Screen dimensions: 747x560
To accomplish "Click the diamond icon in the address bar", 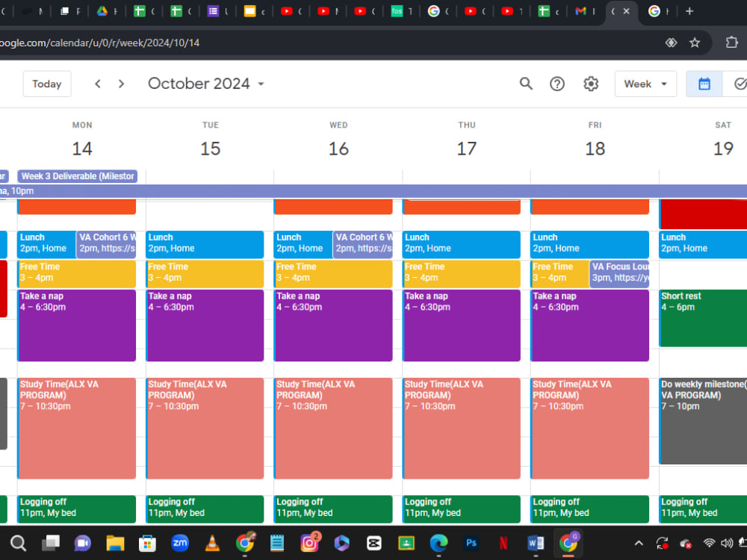I will (671, 43).
